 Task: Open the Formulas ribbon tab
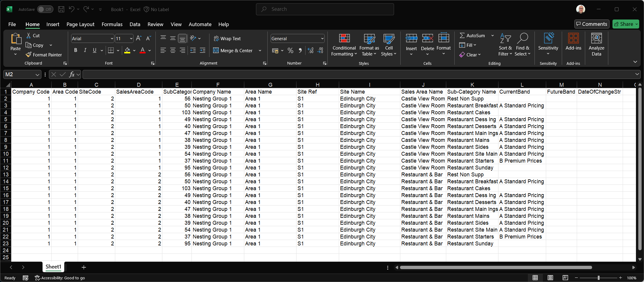click(x=112, y=24)
